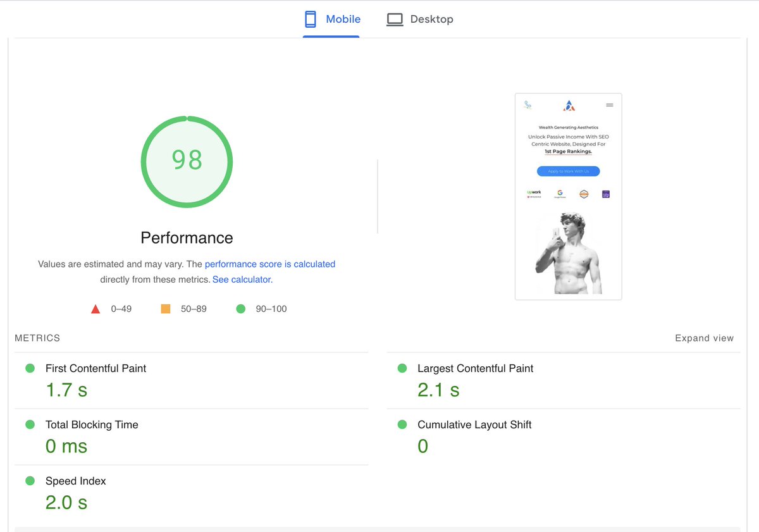Click the METRICS section header
The height and width of the screenshot is (532, 759).
point(37,338)
